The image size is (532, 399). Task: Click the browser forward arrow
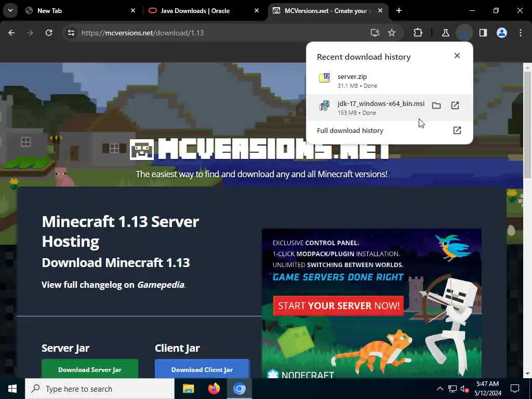click(x=30, y=33)
